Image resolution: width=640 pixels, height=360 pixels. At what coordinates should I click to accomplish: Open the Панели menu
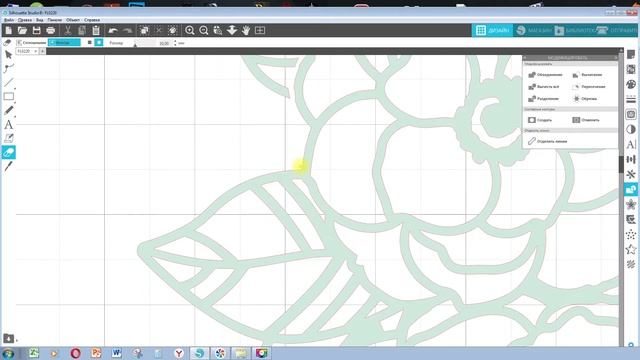[x=55, y=20]
